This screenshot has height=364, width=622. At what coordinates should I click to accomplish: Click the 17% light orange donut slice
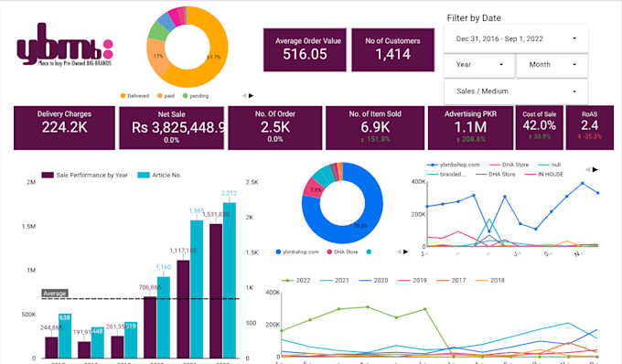tap(157, 57)
